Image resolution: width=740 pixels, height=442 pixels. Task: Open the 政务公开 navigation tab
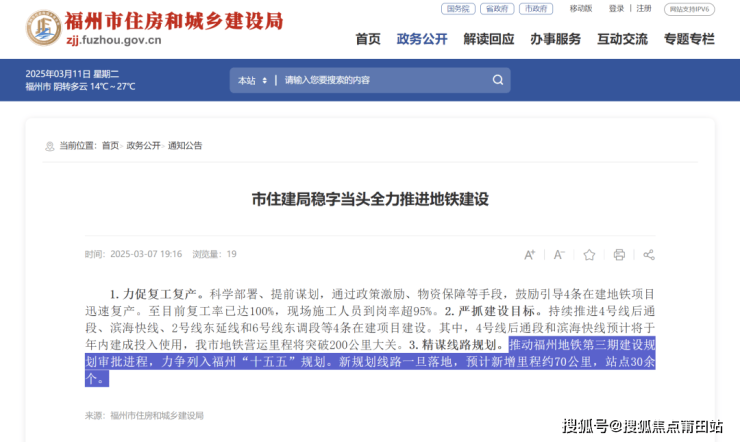click(422, 40)
